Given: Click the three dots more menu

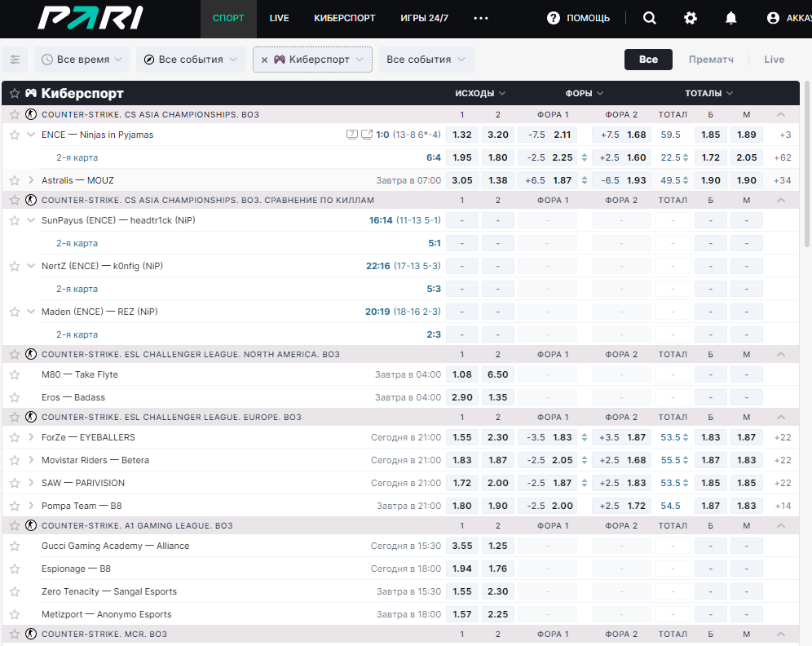Looking at the screenshot, I should coord(480,18).
